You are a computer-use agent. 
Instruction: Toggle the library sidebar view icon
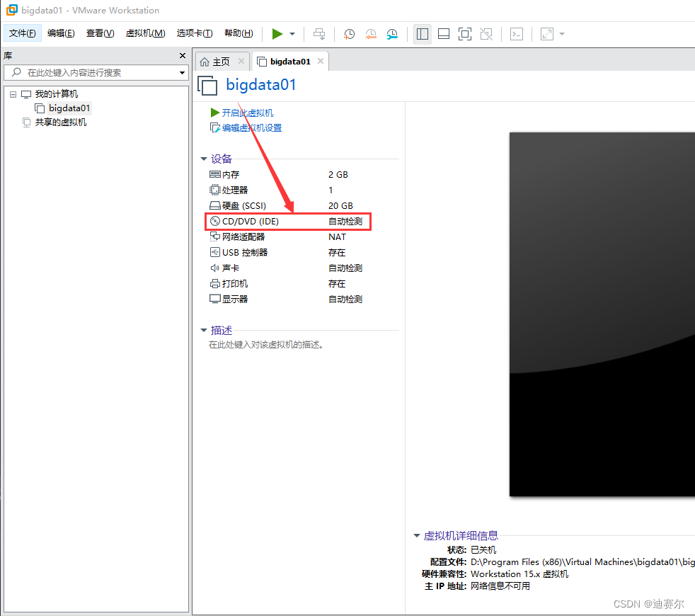[x=423, y=34]
